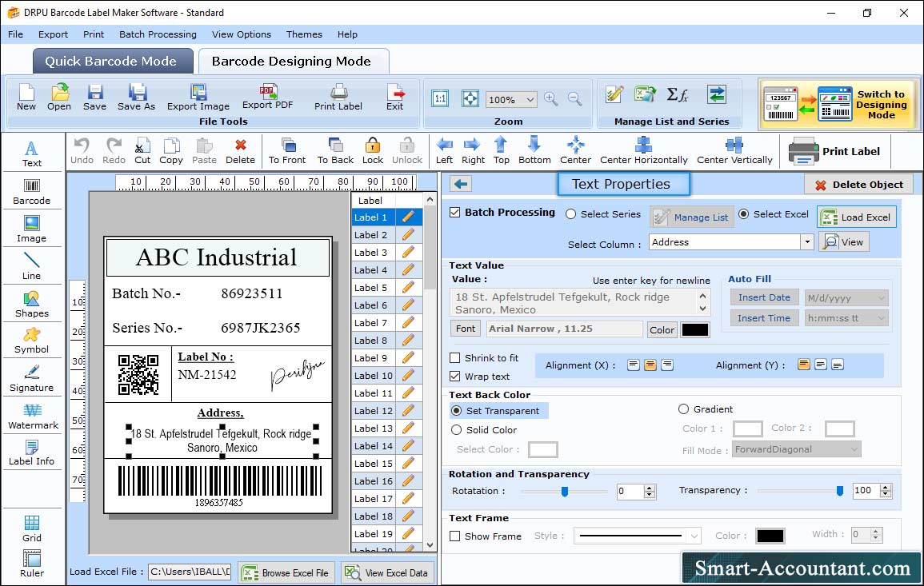Screen dimensions: 924x586
Task: Increase the Transparency value stepper
Action: (885, 487)
